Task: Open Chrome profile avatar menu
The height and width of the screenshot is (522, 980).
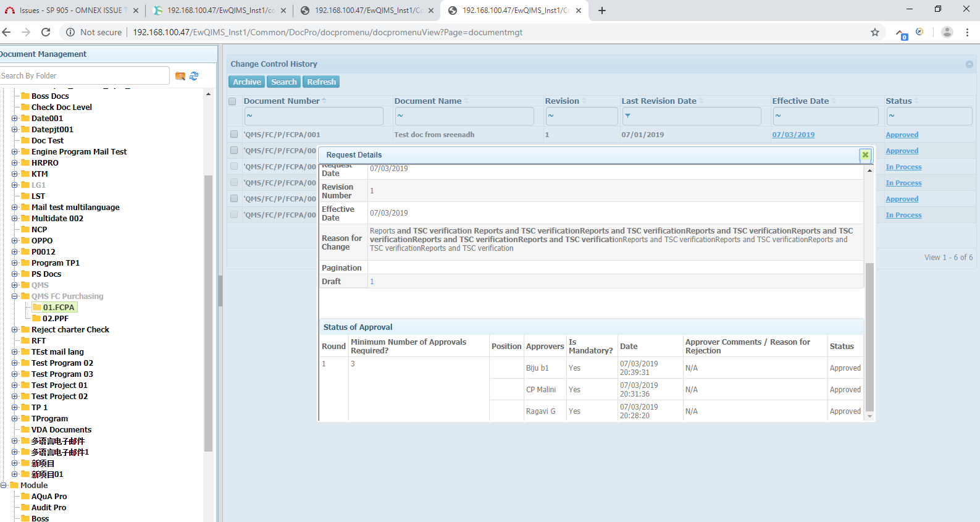Action: 947,32
